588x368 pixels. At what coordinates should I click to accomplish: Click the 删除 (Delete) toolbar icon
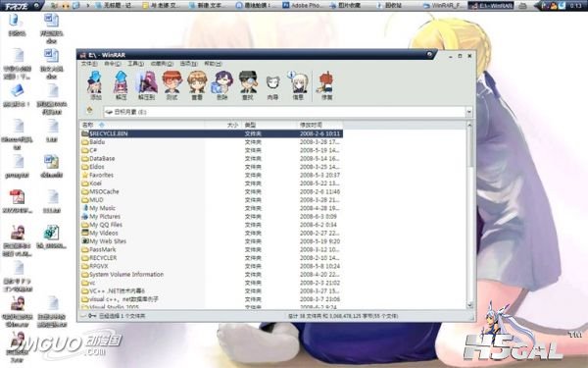point(222,85)
